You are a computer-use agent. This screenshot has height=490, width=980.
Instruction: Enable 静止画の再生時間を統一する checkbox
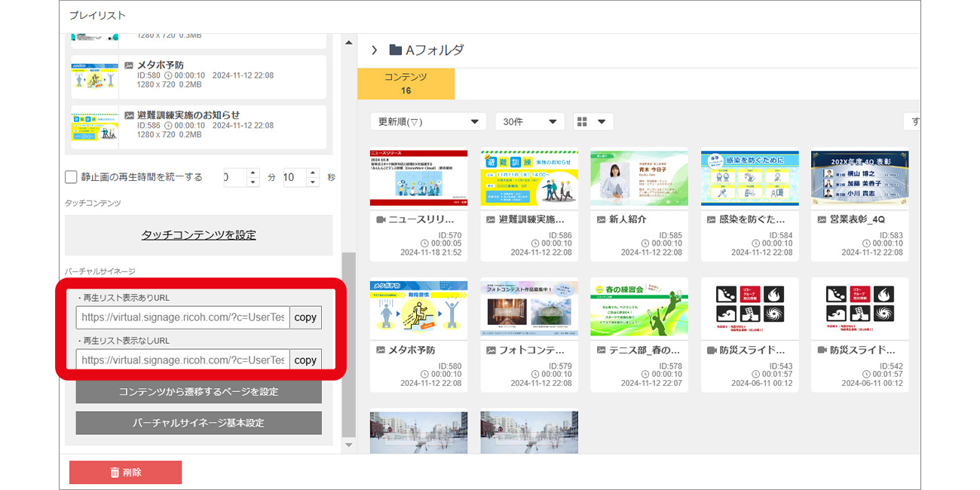[x=71, y=177]
